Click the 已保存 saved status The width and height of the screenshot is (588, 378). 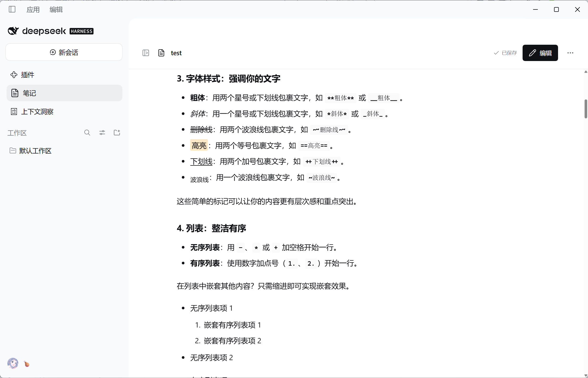coord(505,53)
